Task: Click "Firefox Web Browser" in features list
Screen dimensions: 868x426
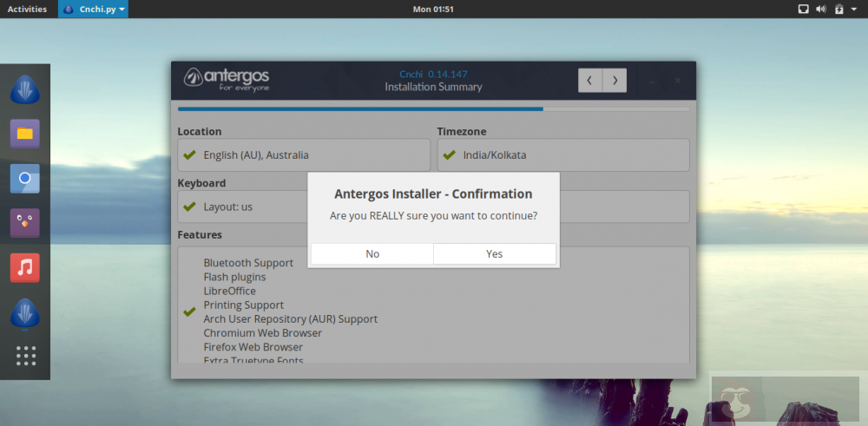Action: 253,347
